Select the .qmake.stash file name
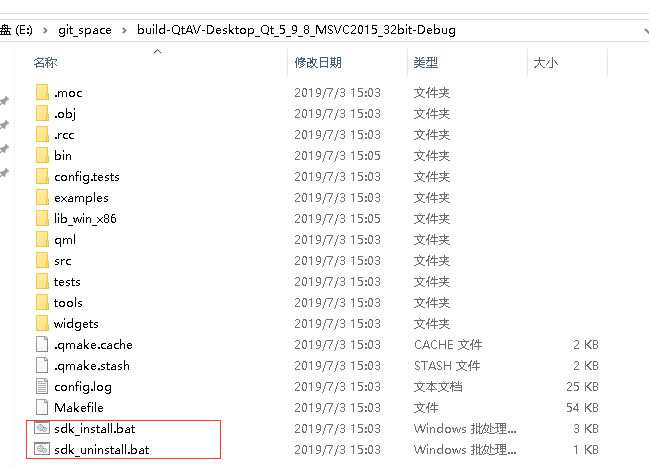This screenshot has height=469, width=649. (92, 366)
